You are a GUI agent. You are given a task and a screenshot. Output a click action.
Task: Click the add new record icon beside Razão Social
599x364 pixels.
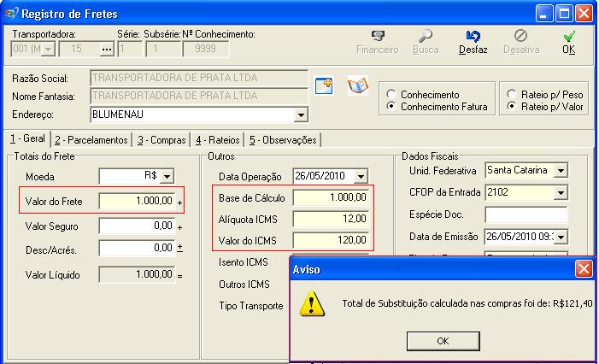coord(324,85)
